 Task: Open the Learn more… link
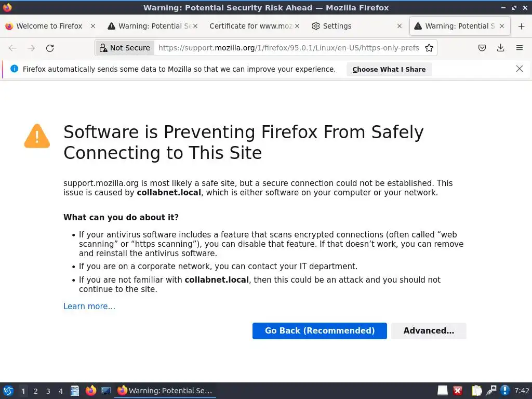pos(89,307)
